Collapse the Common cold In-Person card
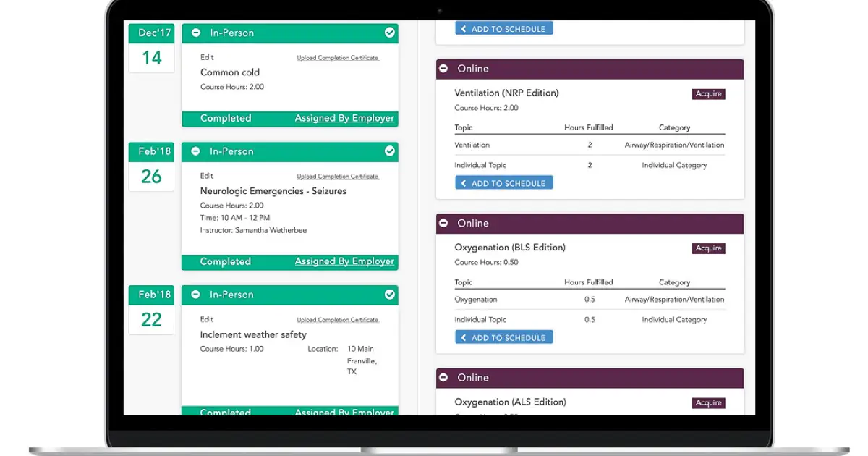Screen dimensions: 868x456 195,33
